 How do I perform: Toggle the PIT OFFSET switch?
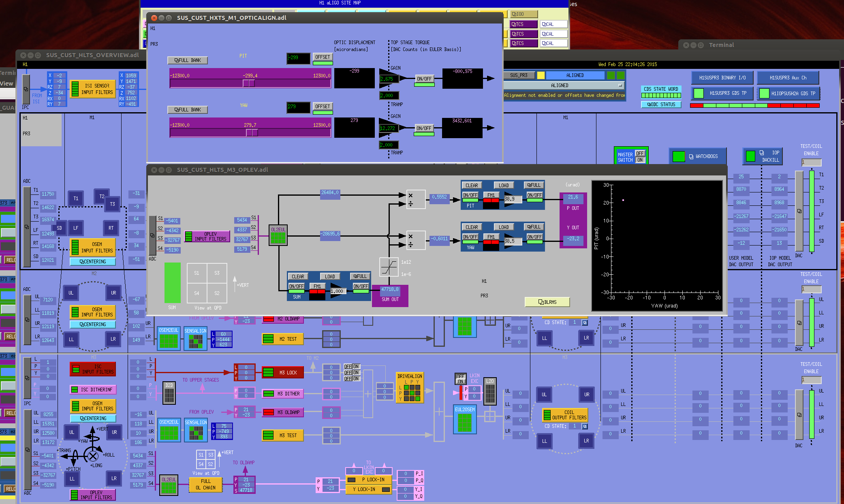coord(323,57)
